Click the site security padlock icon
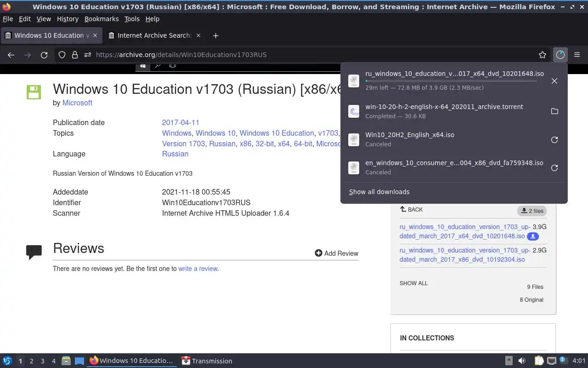The height and width of the screenshot is (368, 588). click(x=75, y=55)
